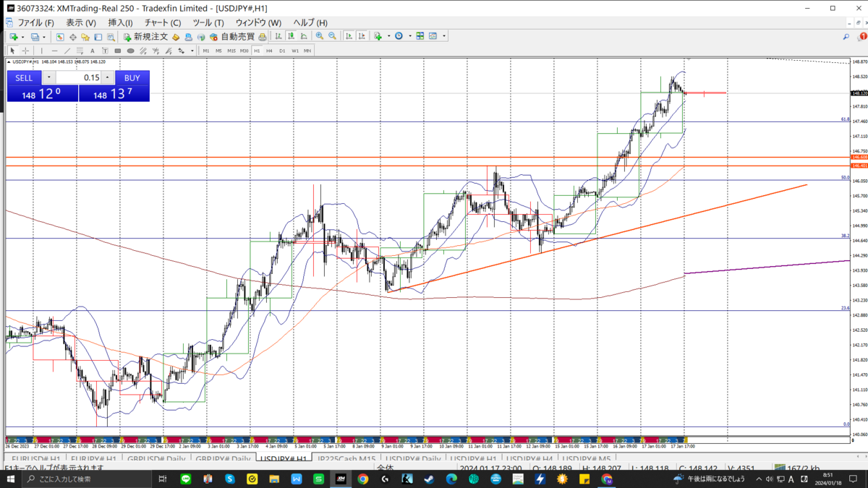Click the Periods clock icon
This screenshot has height=488, width=868.
pyautogui.click(x=399, y=36)
